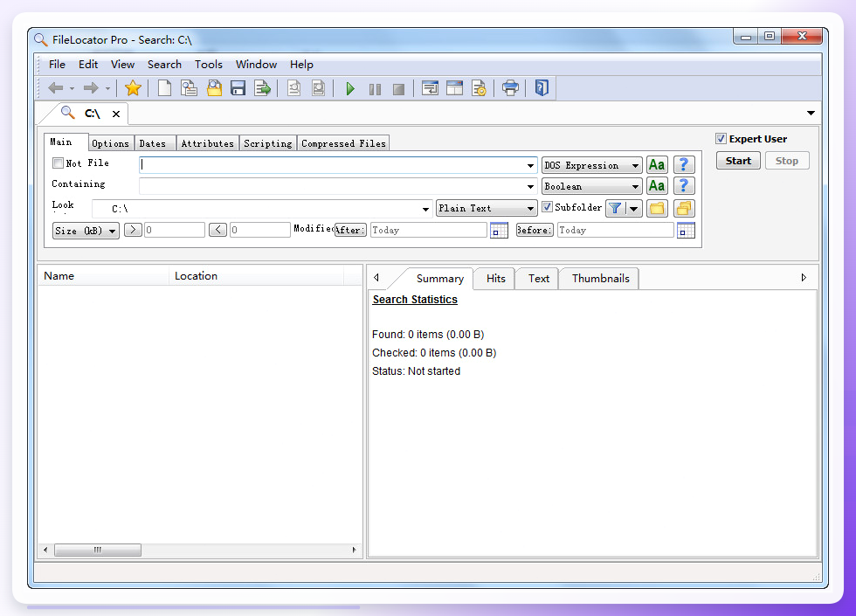This screenshot has width=856, height=616.
Task: Click the new search from current criteria icon
Action: [x=189, y=88]
